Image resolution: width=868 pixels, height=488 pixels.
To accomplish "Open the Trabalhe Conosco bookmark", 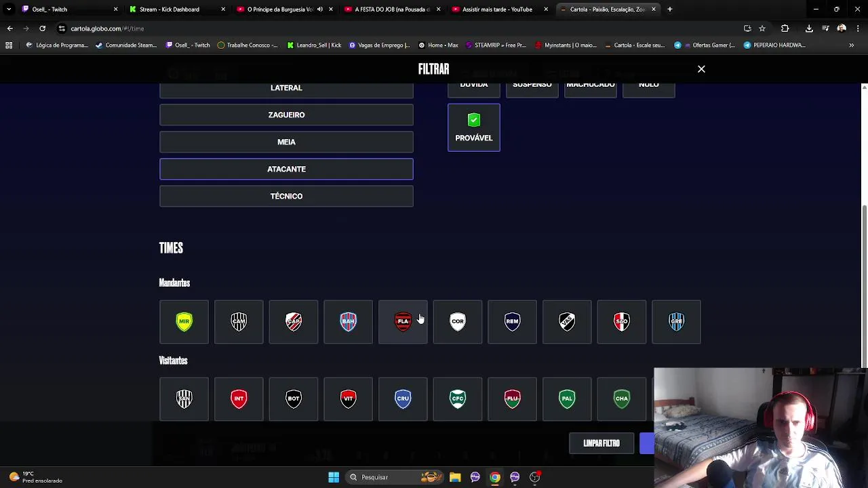I will click(x=248, y=45).
